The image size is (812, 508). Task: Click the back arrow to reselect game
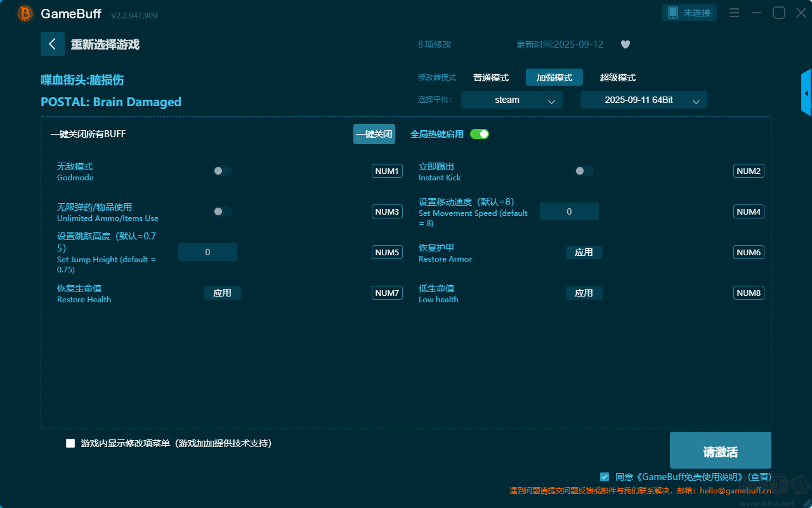(x=53, y=44)
